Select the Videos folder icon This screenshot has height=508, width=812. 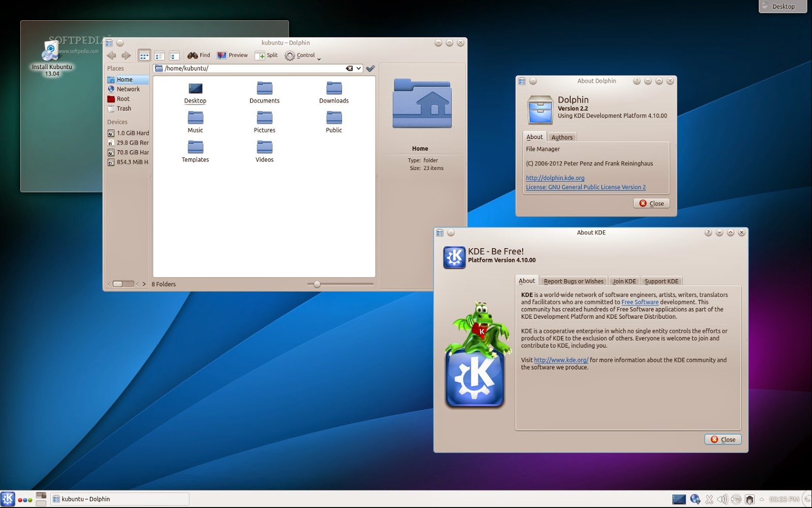(264, 152)
